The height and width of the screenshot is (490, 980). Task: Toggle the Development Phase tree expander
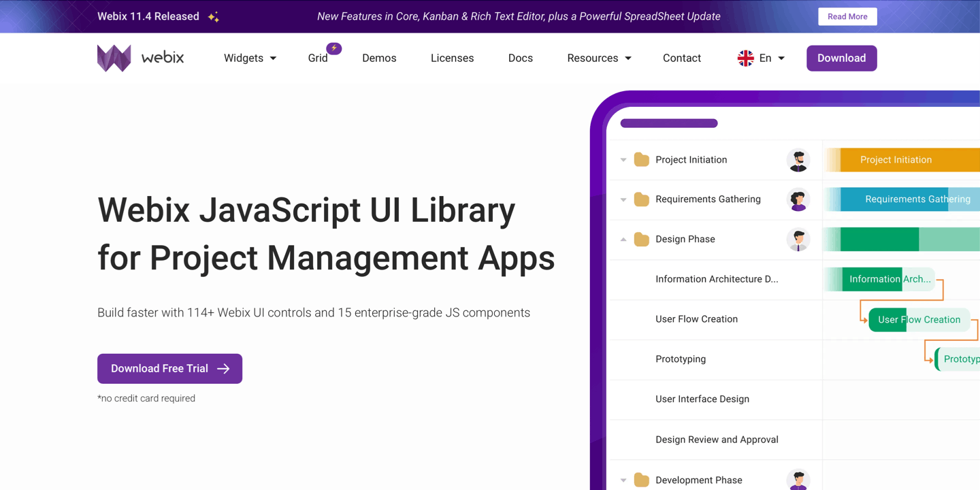[623, 480]
